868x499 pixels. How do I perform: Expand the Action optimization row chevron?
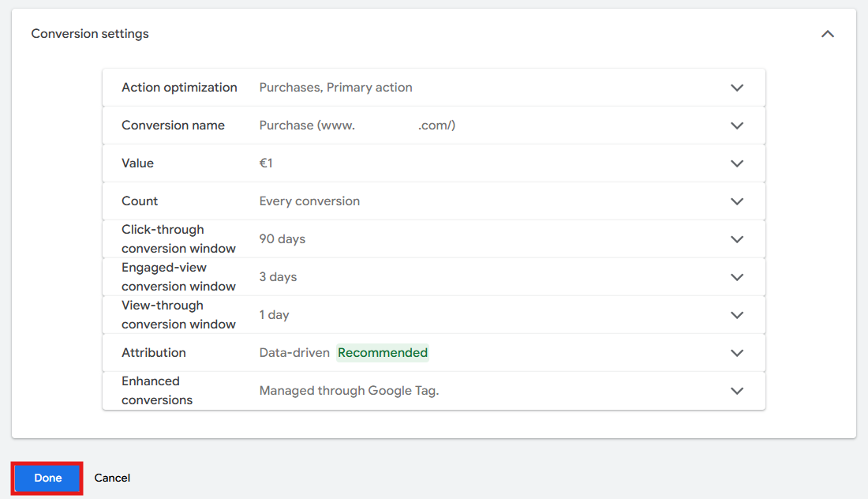pos(737,88)
